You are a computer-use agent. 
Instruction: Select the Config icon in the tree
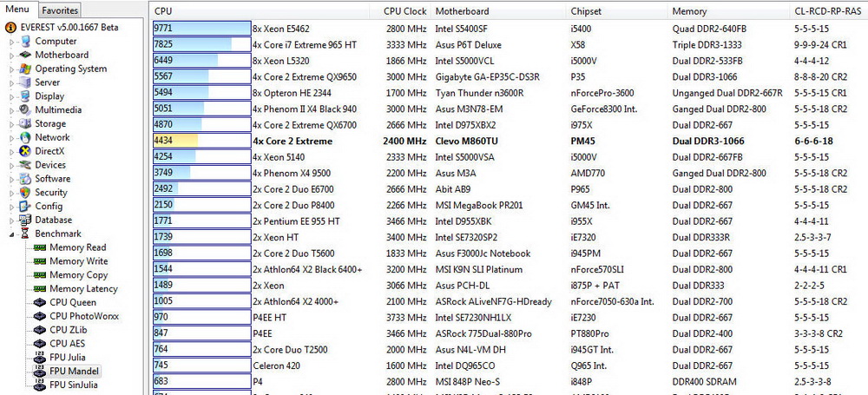click(x=25, y=206)
